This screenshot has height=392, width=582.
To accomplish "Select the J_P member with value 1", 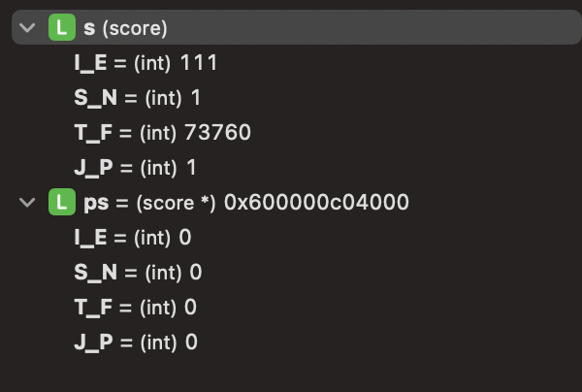I will (135, 168).
